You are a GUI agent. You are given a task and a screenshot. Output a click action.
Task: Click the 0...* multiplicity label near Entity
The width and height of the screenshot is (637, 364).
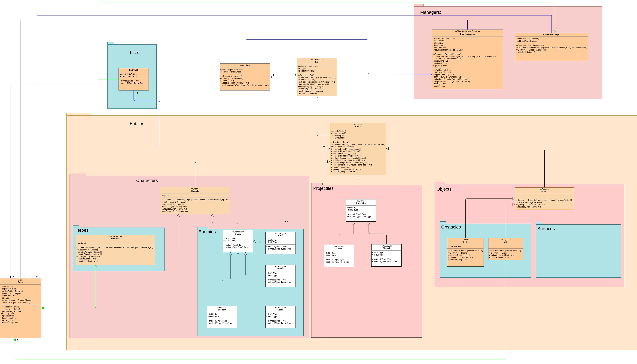point(325,147)
